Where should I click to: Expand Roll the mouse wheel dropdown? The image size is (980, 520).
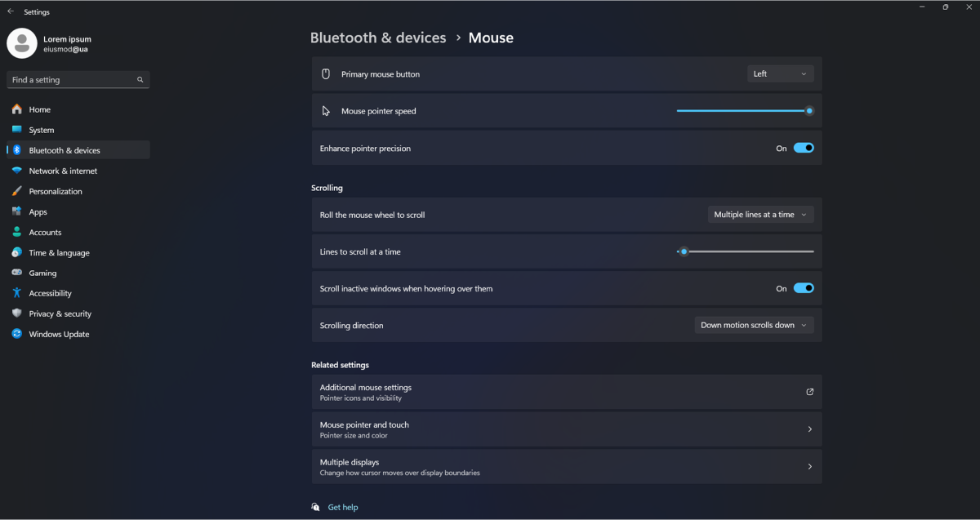point(759,215)
